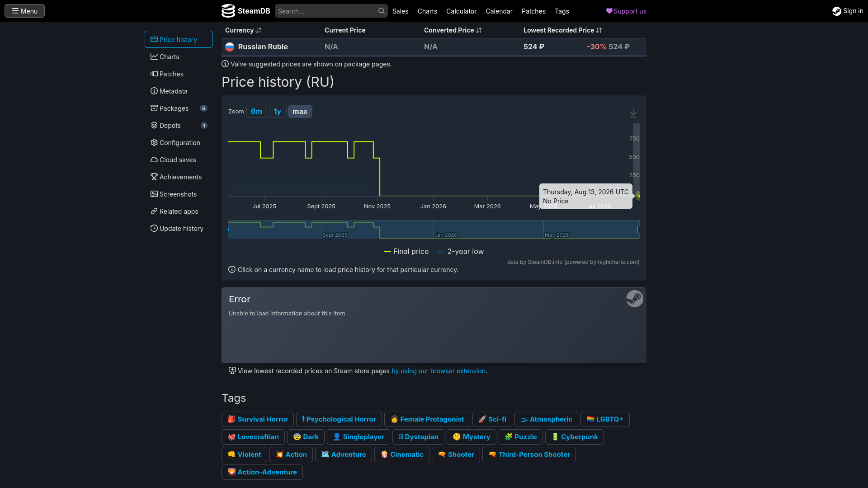The width and height of the screenshot is (868, 488).
Task: Toggle Final price series in legend
Action: click(406, 251)
